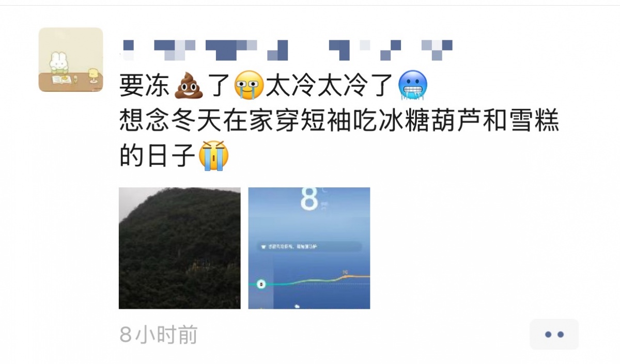Image resolution: width=620 pixels, height=364 pixels.
Task: Click the line starting with 想念冬天
Action: [x=339, y=121]
